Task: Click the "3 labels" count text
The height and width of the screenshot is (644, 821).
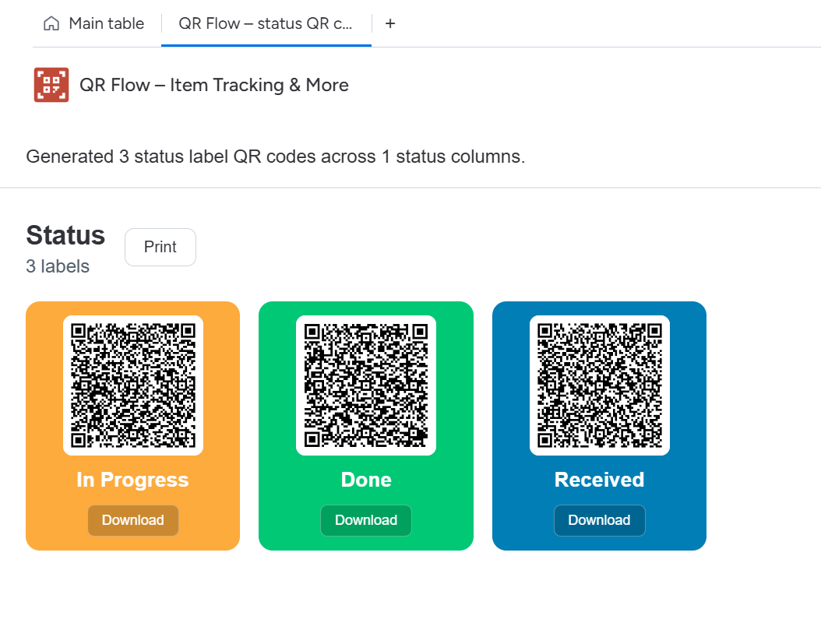Action: pos(58,266)
